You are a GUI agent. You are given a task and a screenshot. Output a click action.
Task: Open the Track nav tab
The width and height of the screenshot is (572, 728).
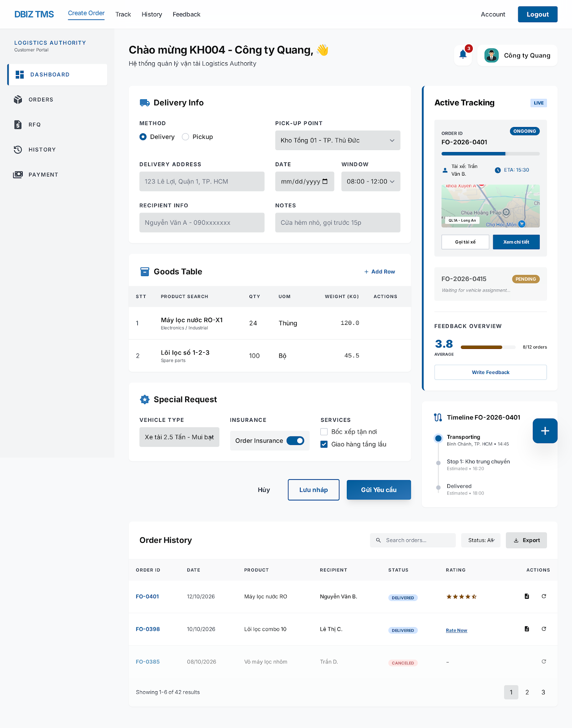pyautogui.click(x=123, y=15)
